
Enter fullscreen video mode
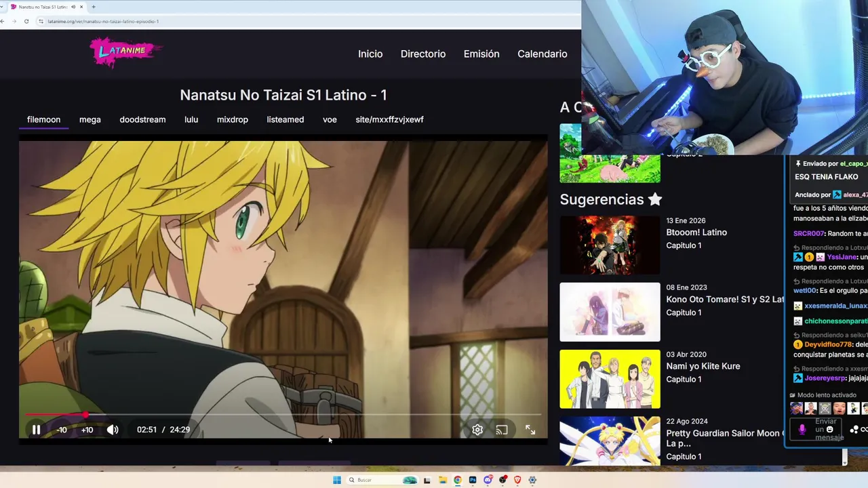(530, 430)
